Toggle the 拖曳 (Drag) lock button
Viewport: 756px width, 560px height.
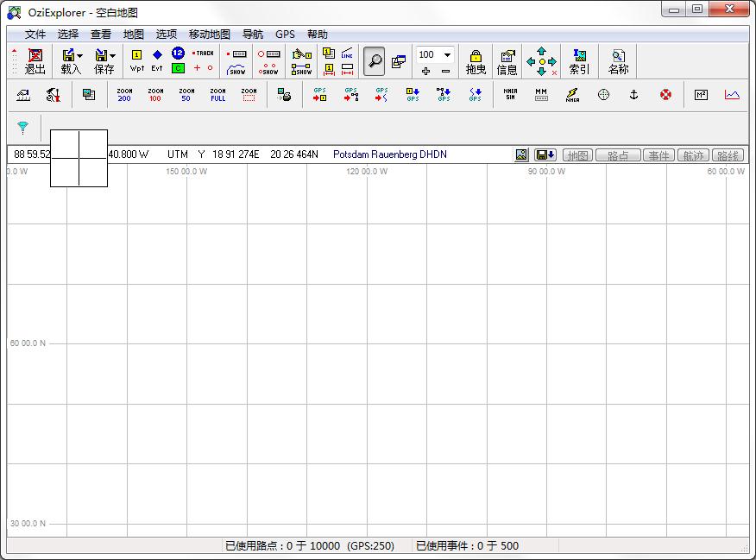point(476,61)
